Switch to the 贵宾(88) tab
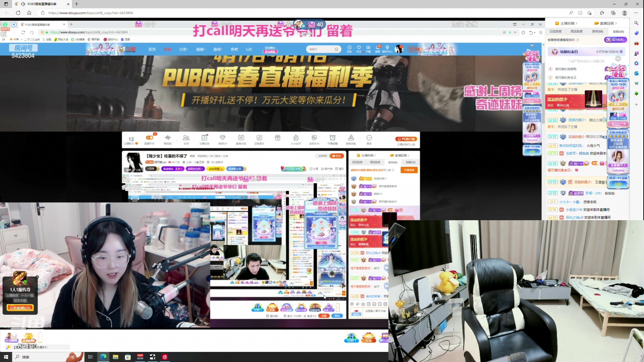Image resolution: width=644 pixels, height=362 pixels. [x=597, y=32]
